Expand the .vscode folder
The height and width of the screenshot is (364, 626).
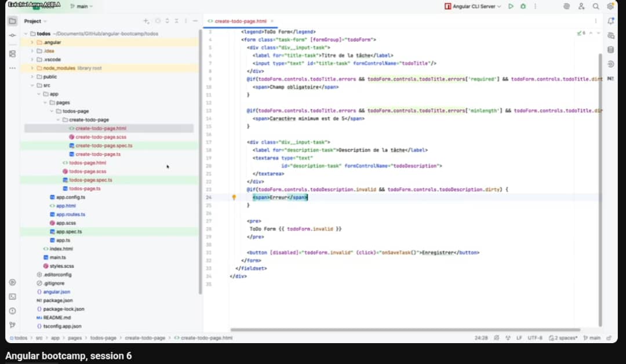point(32,60)
